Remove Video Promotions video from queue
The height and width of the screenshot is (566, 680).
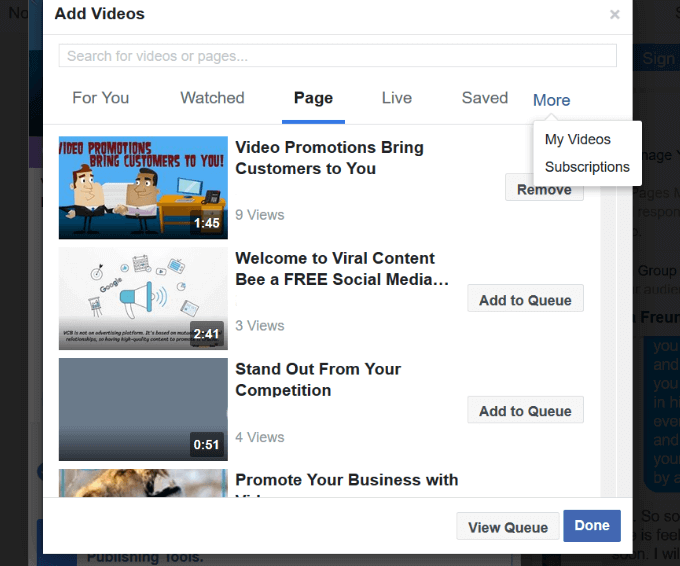click(544, 190)
